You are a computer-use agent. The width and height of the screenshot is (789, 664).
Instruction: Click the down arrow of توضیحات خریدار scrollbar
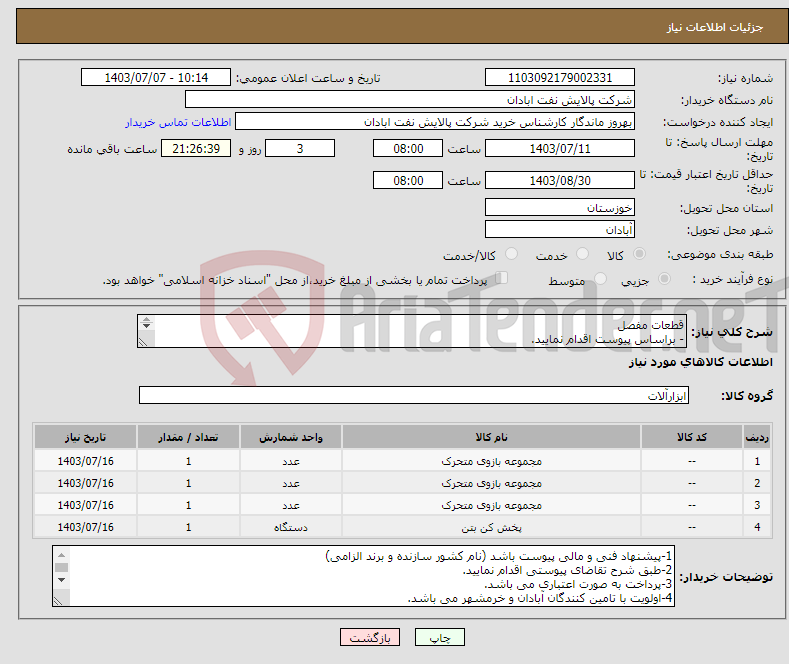(x=61, y=580)
